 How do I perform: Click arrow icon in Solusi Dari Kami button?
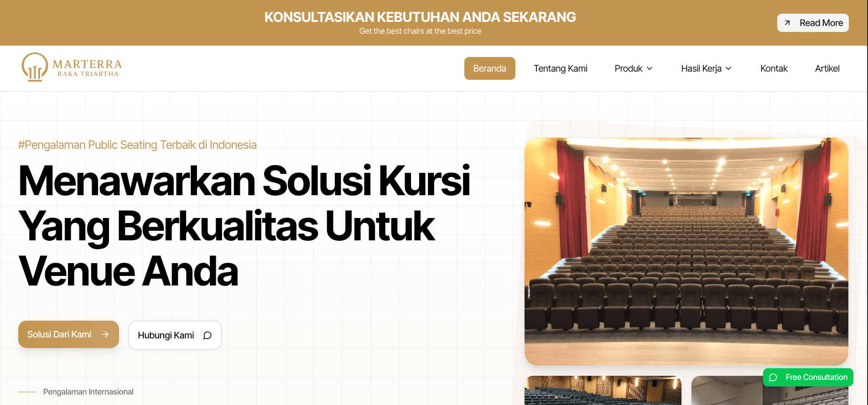click(105, 334)
